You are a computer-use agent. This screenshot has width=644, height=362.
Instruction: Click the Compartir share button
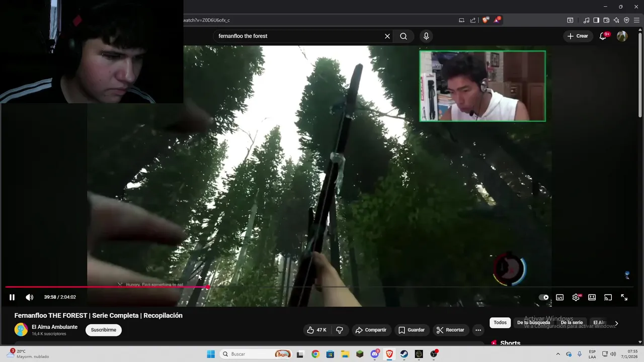click(371, 330)
